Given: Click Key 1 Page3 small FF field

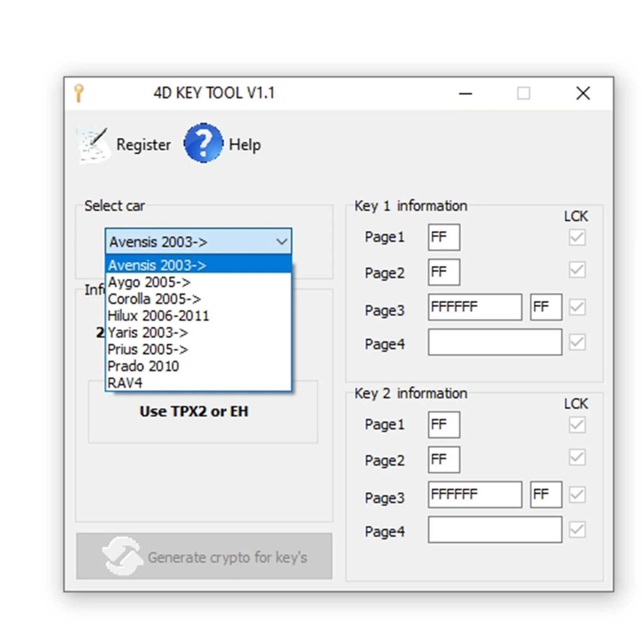Looking at the screenshot, I should [x=546, y=307].
